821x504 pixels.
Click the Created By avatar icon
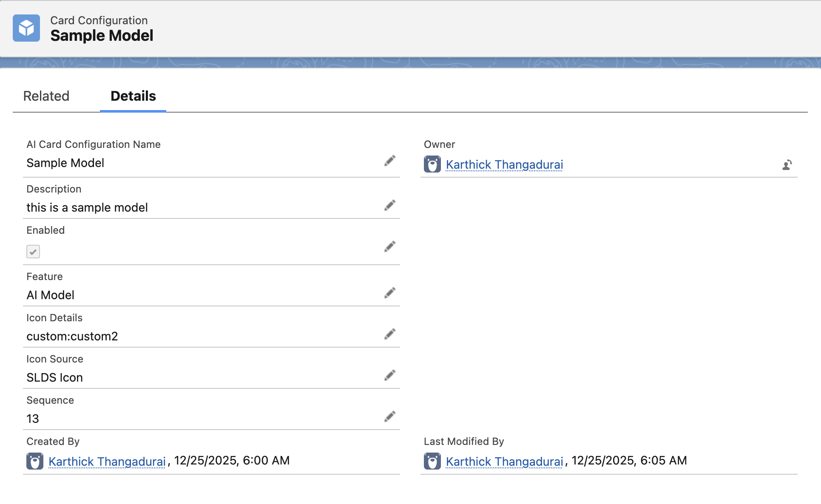click(x=35, y=461)
